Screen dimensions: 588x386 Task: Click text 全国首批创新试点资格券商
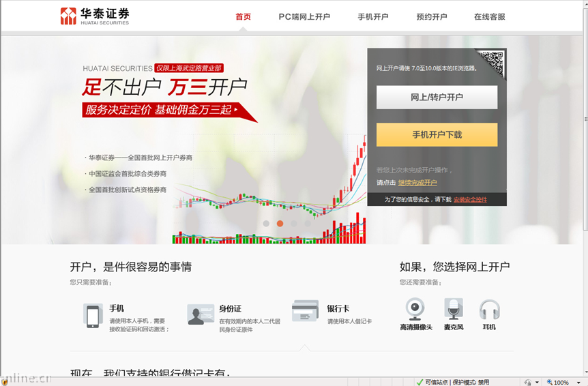[128, 190]
